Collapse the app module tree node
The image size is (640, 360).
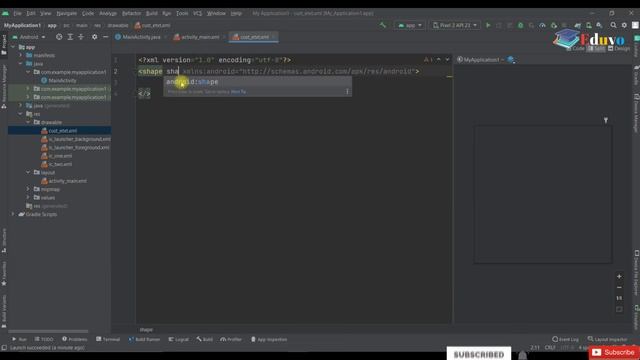point(13,47)
